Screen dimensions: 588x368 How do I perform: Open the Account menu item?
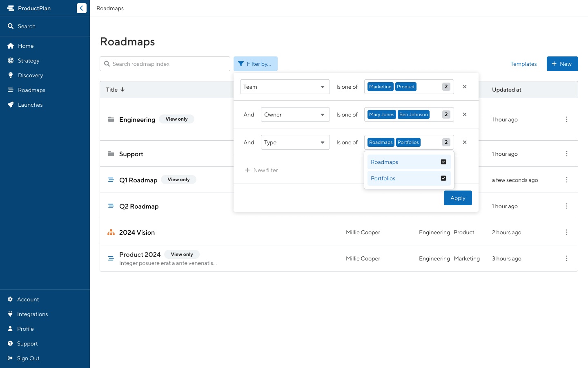coord(28,299)
